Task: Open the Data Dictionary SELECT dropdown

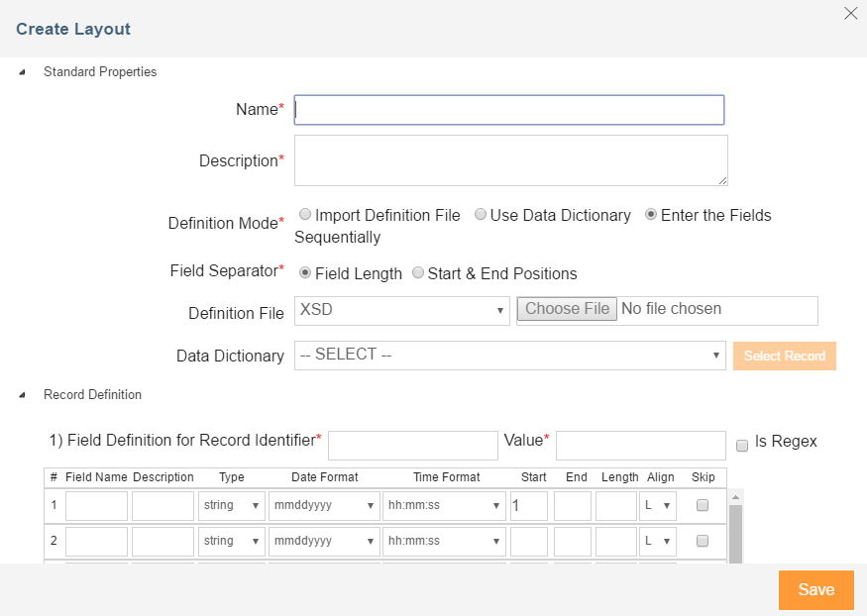Action: 509,356
